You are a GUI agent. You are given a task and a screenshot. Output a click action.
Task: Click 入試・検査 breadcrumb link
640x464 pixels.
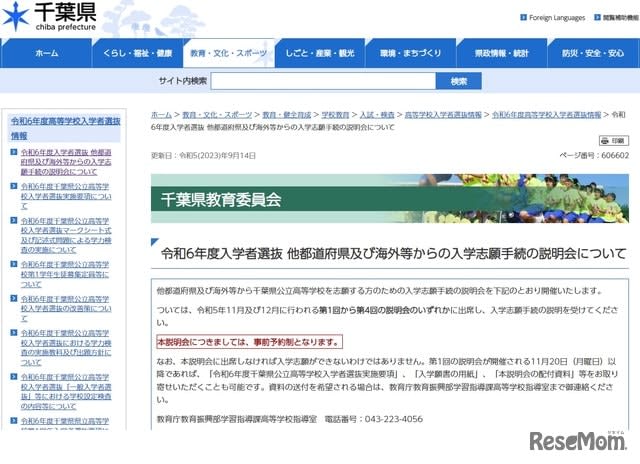[x=377, y=115]
